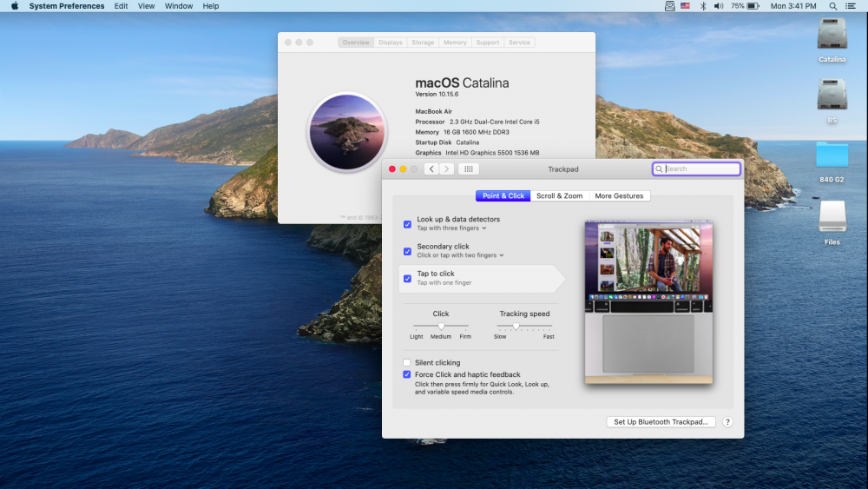Image resolution: width=868 pixels, height=489 pixels.
Task: Minimize the Trackpad window with yellow button
Action: click(x=403, y=169)
